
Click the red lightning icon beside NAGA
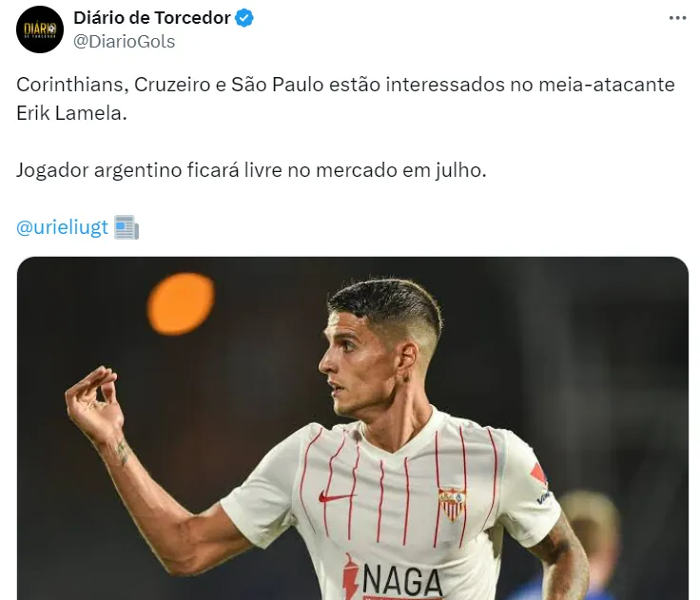pos(351,577)
